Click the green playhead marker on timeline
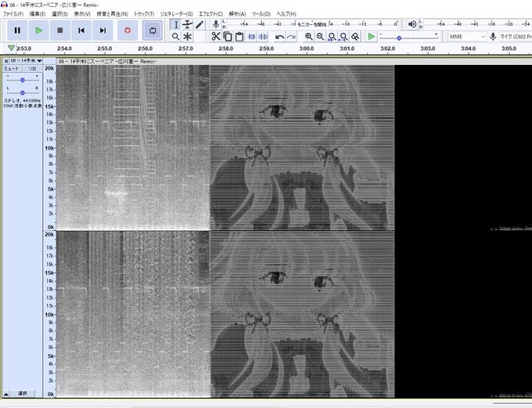This screenshot has height=408, width=532. click(x=11, y=48)
